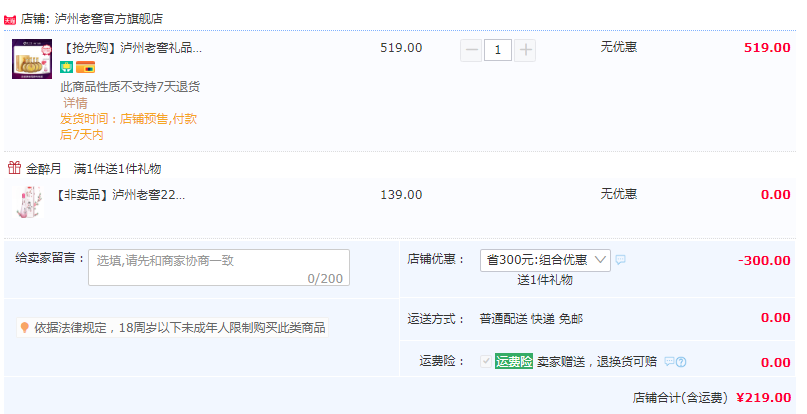Image resolution: width=807 pixels, height=414 pixels.
Task: Open 详情 link for return policy
Action: pyautogui.click(x=75, y=103)
